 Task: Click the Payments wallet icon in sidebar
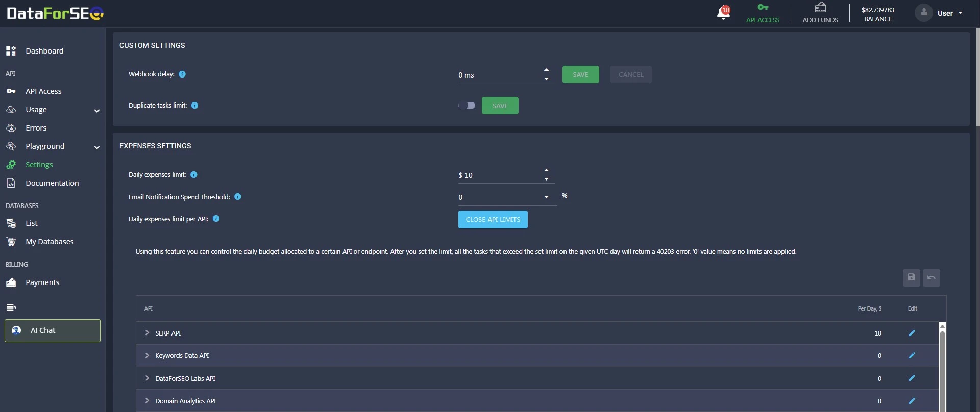click(11, 282)
